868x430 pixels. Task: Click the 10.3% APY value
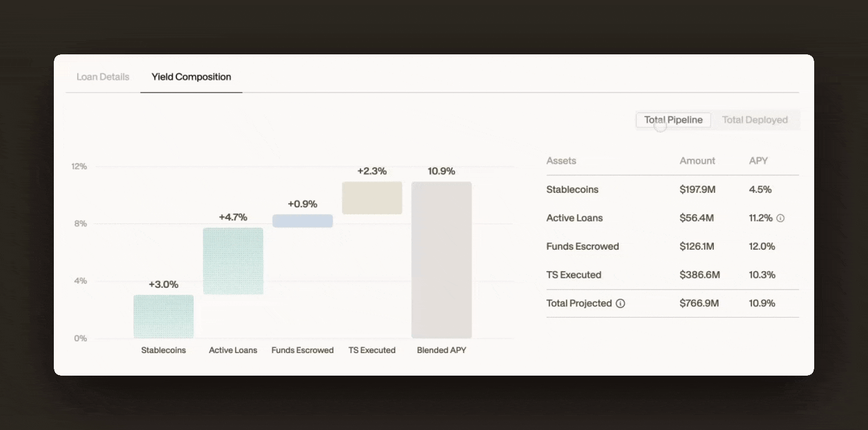coord(762,275)
